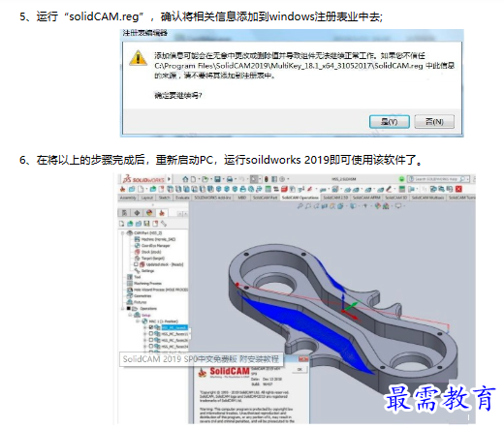Viewport: 504px width, 429px height.
Task: Switch to the SOLIDWORKS Add-Ins tab
Action: (x=212, y=198)
